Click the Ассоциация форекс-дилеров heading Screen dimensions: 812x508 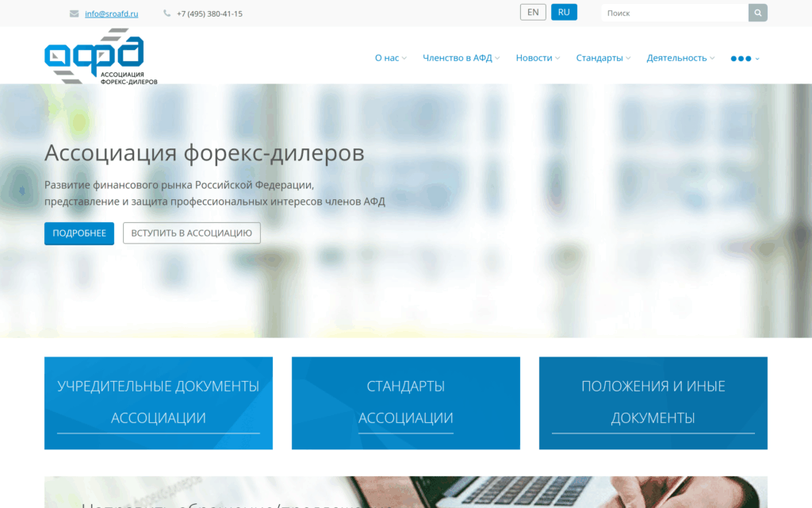click(x=204, y=153)
